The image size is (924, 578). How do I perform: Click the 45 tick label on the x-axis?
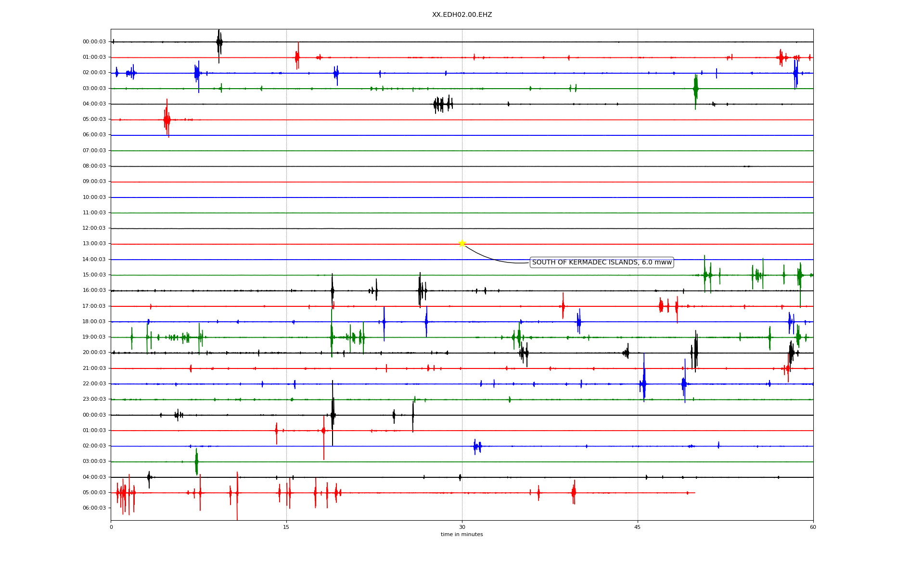[x=638, y=527]
